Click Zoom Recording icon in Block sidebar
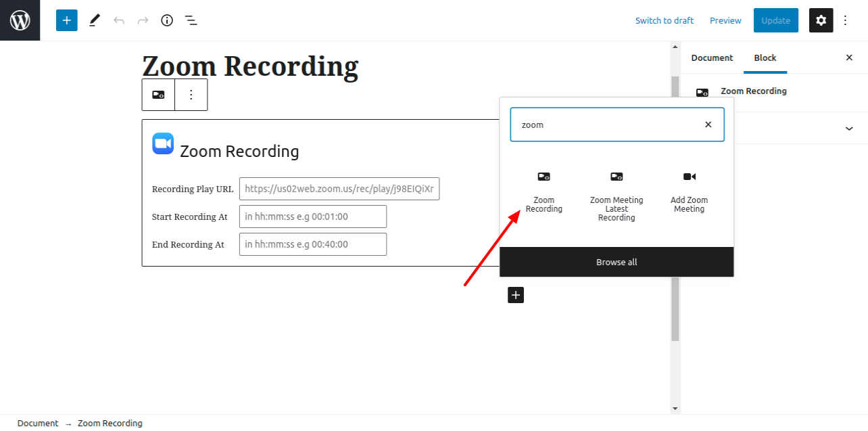This screenshot has width=868, height=431. [702, 93]
